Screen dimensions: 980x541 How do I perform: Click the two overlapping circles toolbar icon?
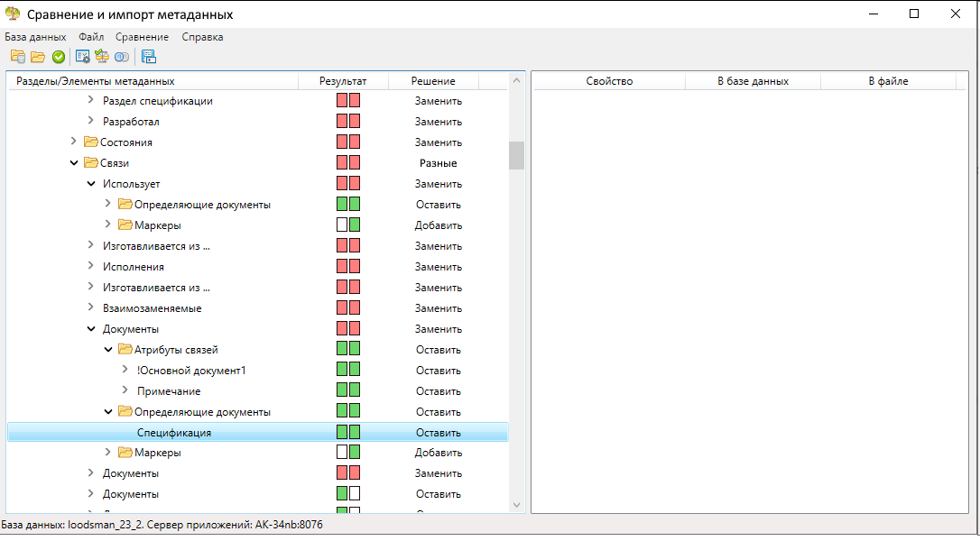click(121, 57)
